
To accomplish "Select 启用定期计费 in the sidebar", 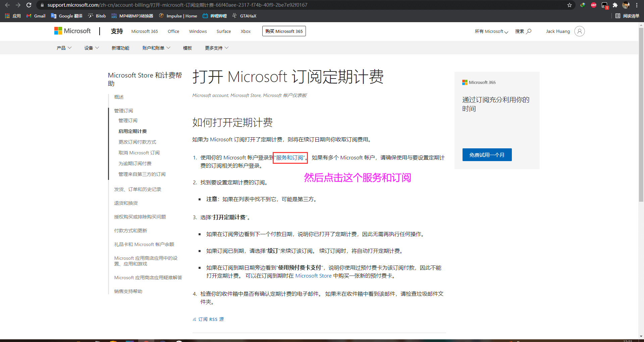I will point(132,131).
